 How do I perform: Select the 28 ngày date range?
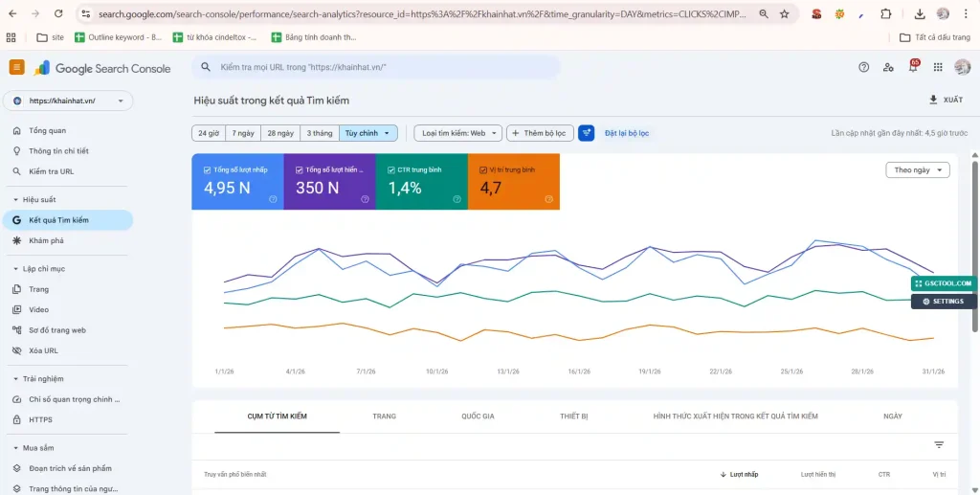tap(280, 133)
